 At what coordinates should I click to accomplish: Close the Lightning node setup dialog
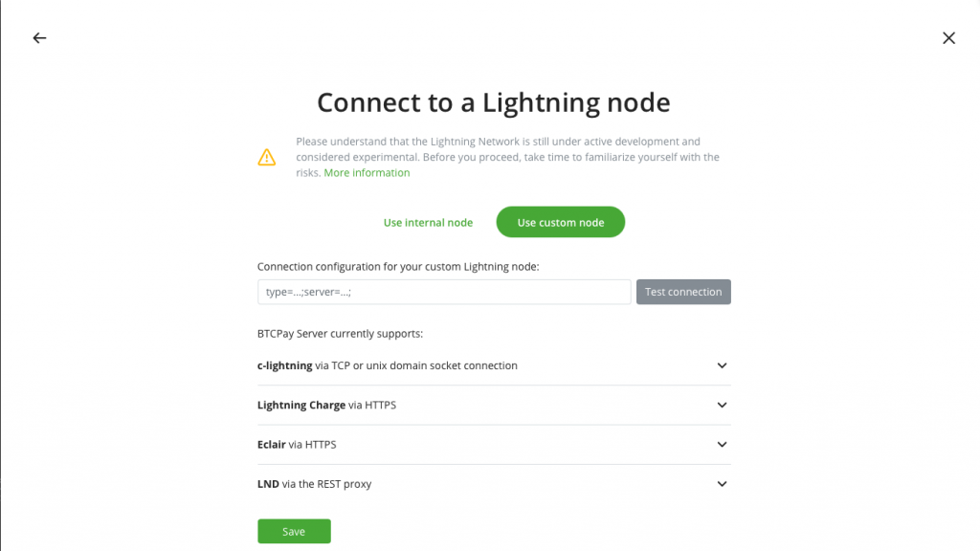pyautogui.click(x=948, y=38)
